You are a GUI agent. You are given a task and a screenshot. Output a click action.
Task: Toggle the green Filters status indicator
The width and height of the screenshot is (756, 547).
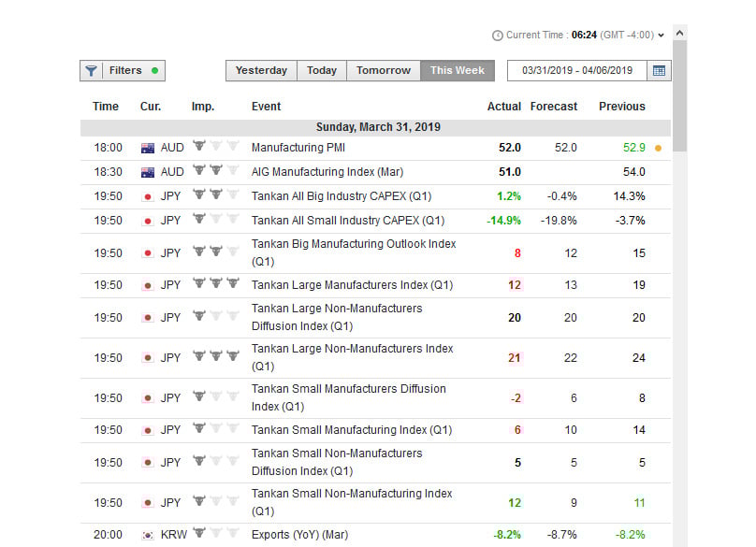click(154, 70)
